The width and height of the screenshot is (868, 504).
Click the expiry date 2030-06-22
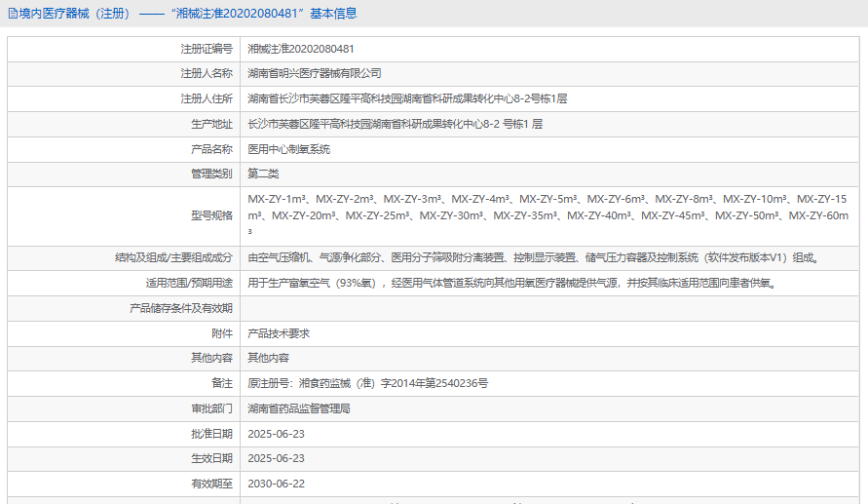(x=277, y=484)
